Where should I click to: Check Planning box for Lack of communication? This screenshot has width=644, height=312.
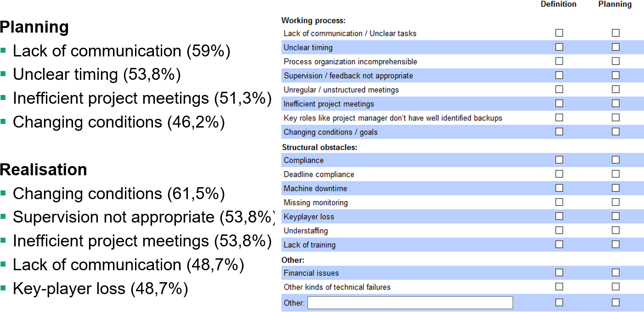point(616,33)
